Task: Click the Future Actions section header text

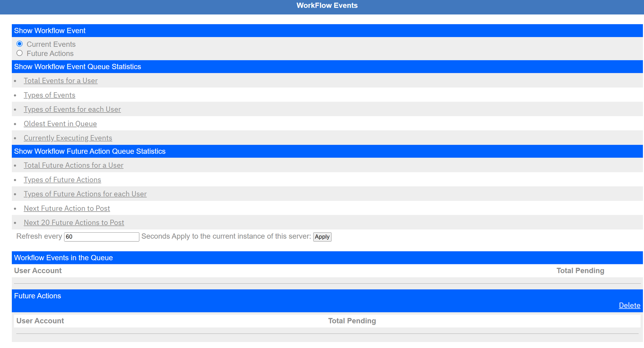Action: [x=38, y=296]
